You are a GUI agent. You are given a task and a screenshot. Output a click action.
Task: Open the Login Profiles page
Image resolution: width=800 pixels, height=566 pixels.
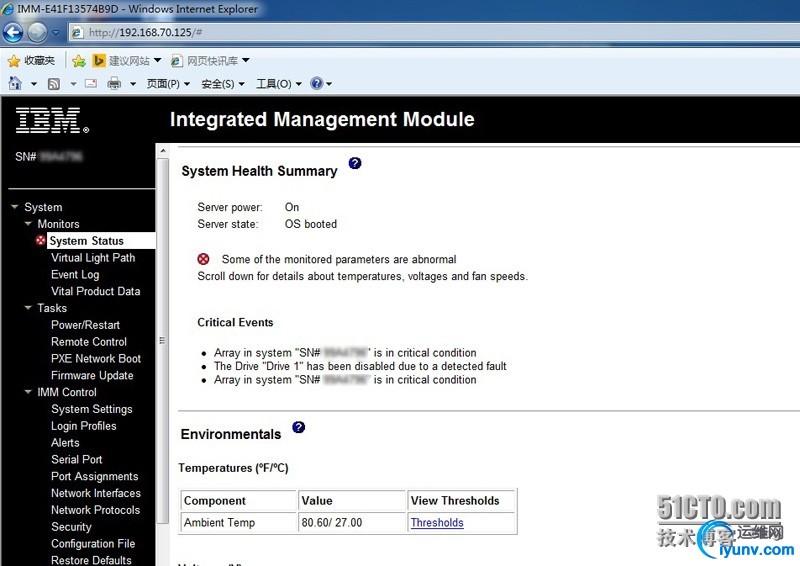coord(84,426)
